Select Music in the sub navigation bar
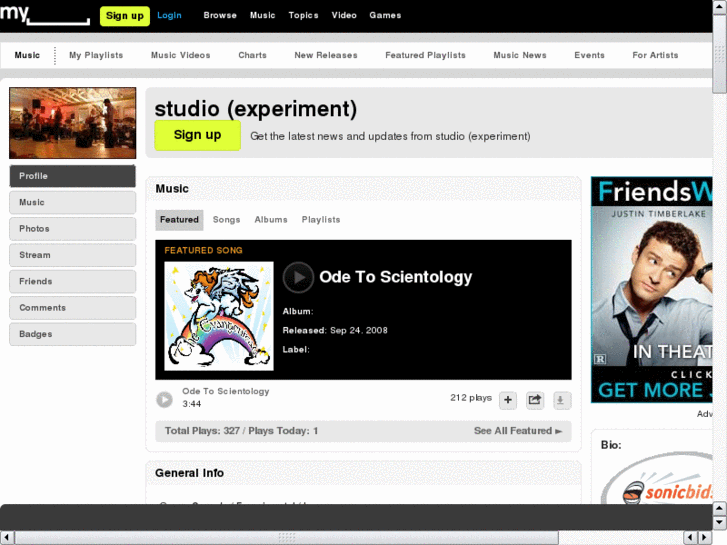Screen dimensions: 727x545 pos(27,55)
